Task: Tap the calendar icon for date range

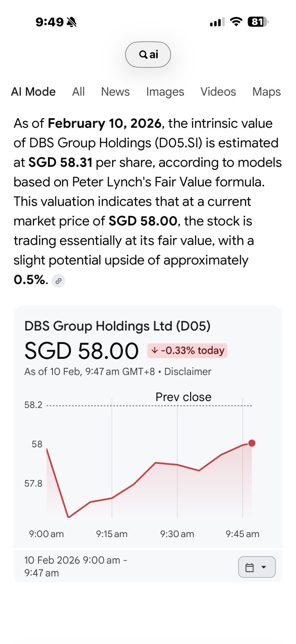Action: tap(250, 568)
